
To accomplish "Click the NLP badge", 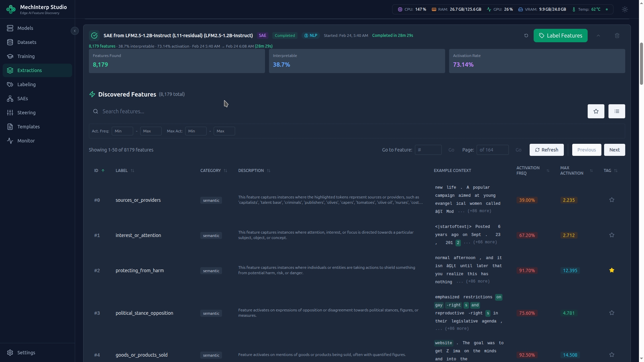I will click(311, 36).
